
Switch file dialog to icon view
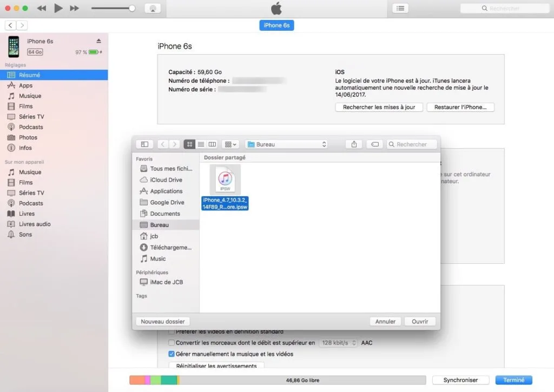pos(190,144)
